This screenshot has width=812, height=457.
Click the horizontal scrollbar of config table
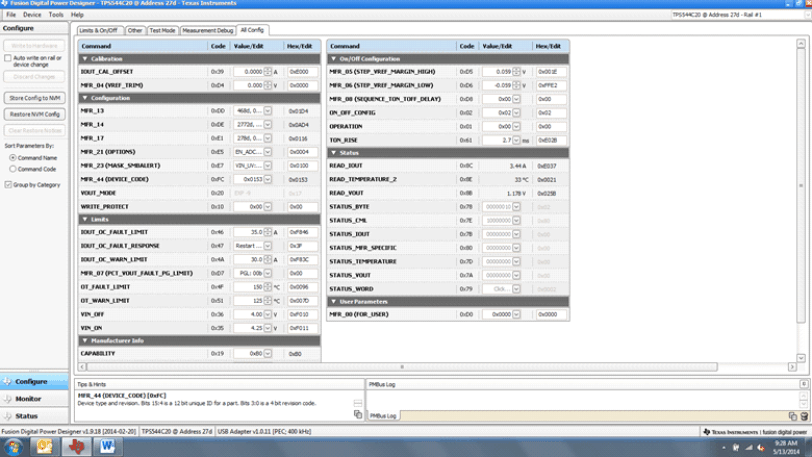click(402, 367)
